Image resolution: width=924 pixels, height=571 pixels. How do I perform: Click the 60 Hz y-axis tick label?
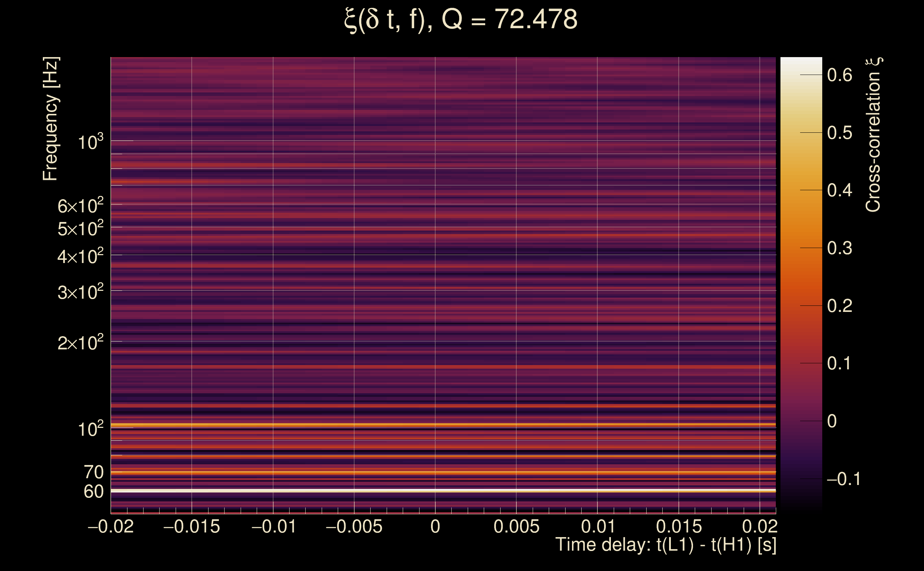[x=93, y=492]
